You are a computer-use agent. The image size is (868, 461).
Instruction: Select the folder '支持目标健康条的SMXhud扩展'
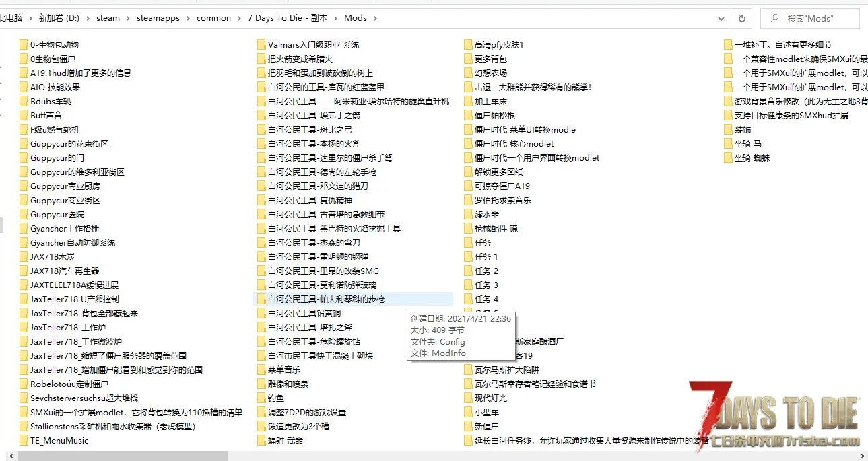[786, 116]
